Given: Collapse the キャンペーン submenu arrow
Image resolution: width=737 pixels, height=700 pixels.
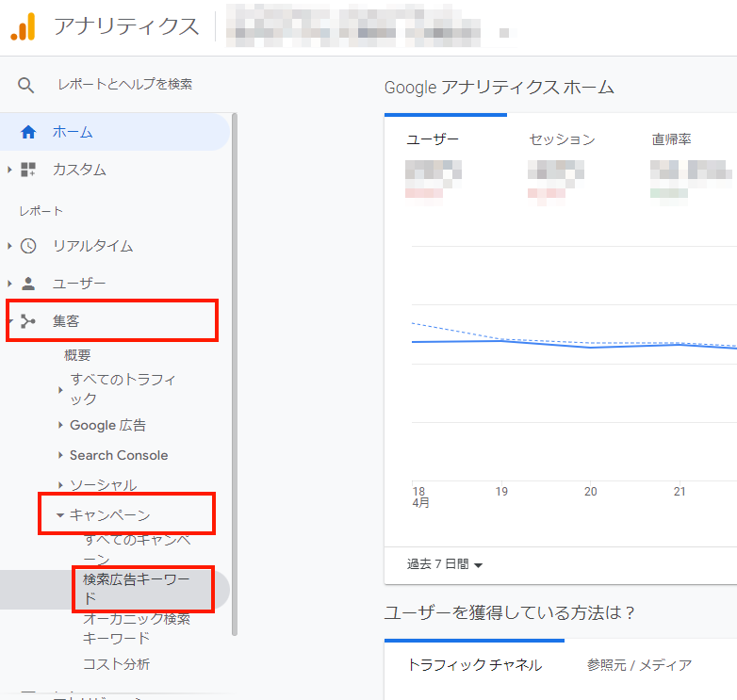Looking at the screenshot, I should (60, 515).
